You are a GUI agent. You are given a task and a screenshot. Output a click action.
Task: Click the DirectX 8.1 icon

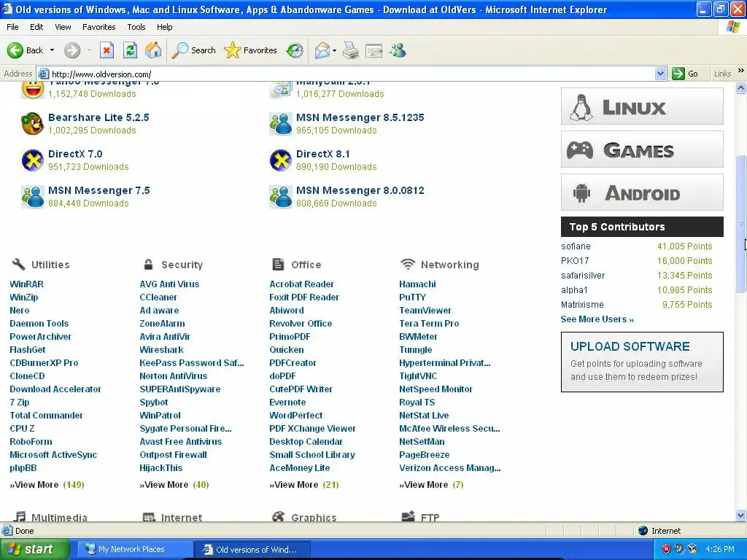(x=281, y=160)
